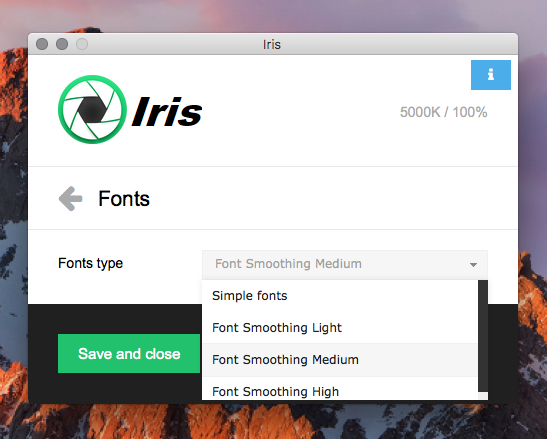The height and width of the screenshot is (439, 547).
Task: Click the Iris window title bar
Action: (x=273, y=44)
